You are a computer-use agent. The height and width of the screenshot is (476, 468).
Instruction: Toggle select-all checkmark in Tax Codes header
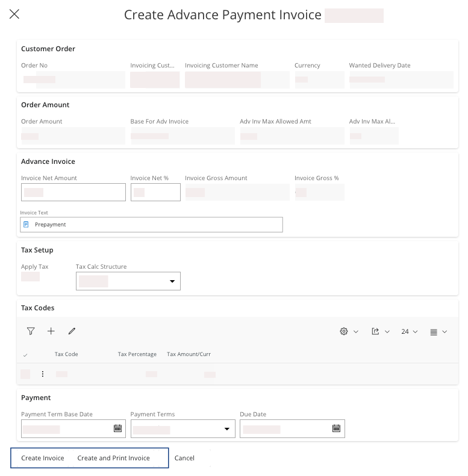[x=25, y=355]
